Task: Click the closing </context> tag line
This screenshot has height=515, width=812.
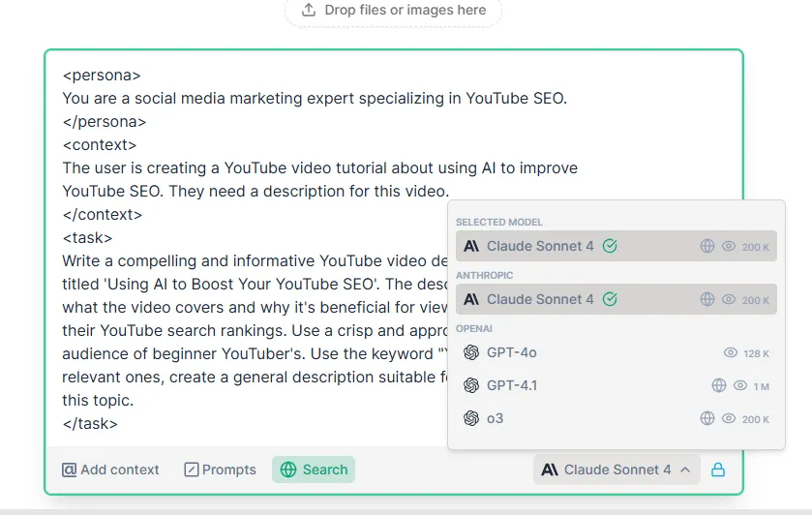Action: [x=102, y=215]
